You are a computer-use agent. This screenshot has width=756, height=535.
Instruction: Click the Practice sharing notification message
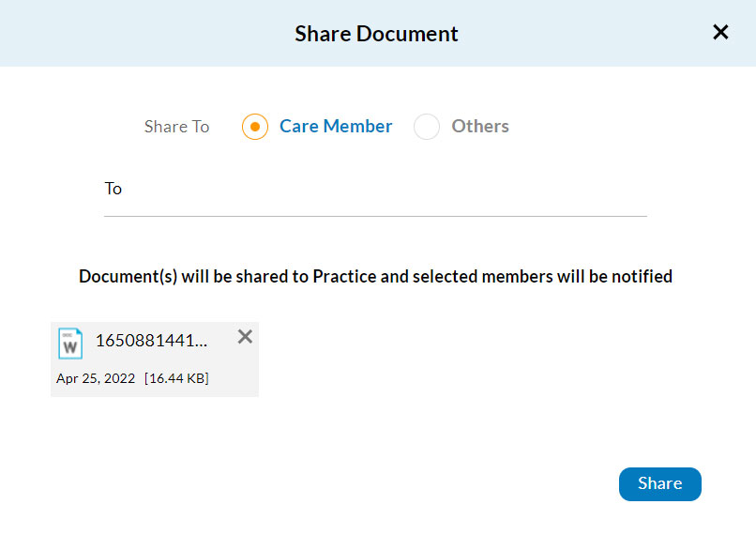click(375, 277)
